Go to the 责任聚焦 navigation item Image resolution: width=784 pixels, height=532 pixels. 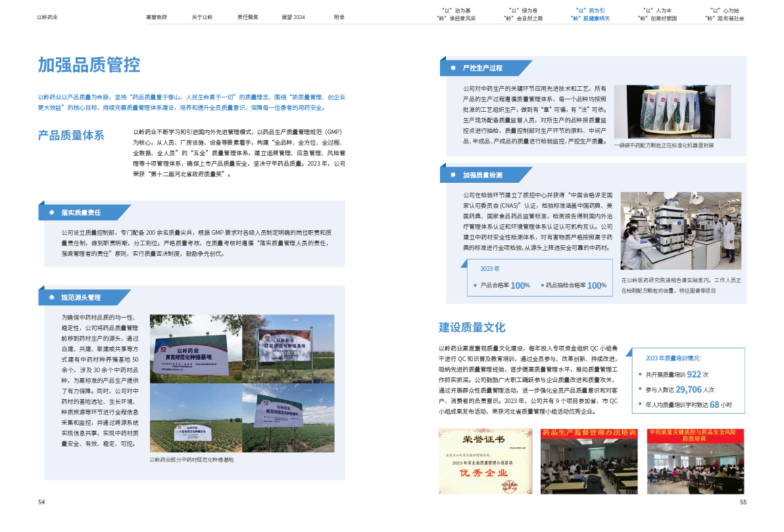coord(247,16)
